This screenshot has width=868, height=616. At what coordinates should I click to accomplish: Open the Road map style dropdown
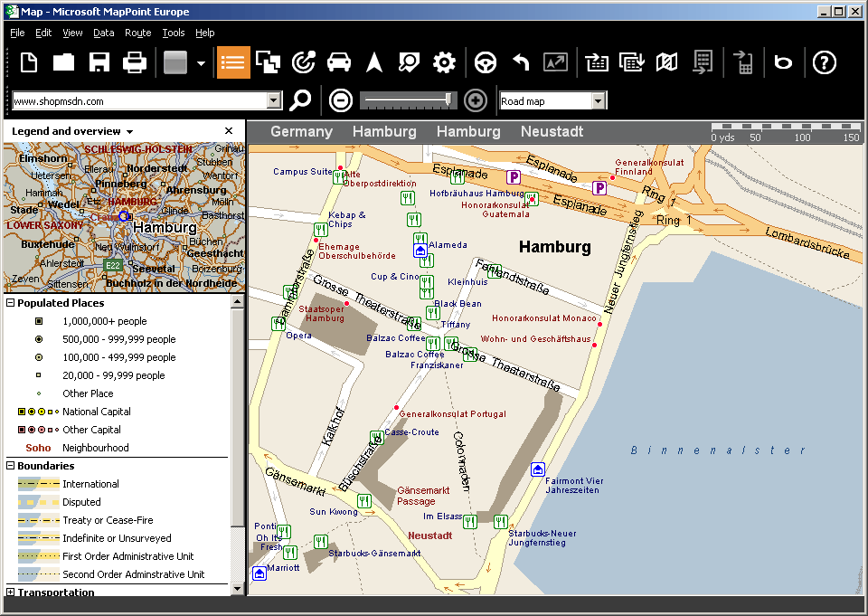(598, 101)
